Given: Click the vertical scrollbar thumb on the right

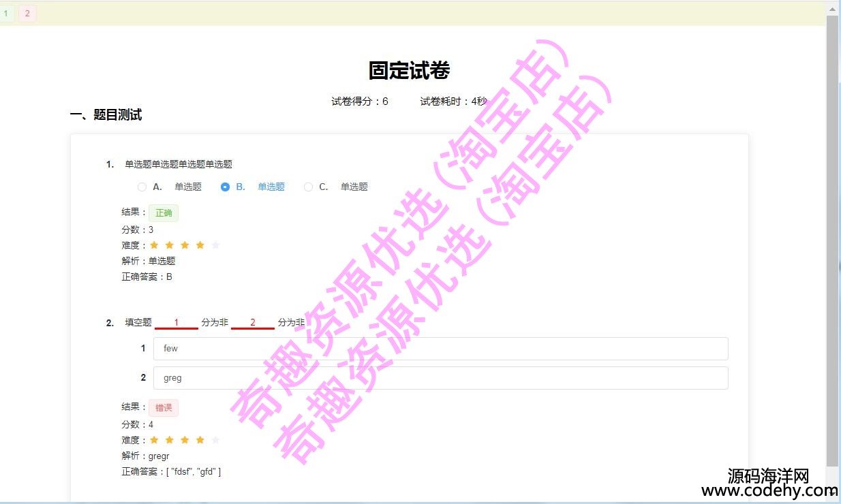Looking at the screenshot, I should (833, 238).
